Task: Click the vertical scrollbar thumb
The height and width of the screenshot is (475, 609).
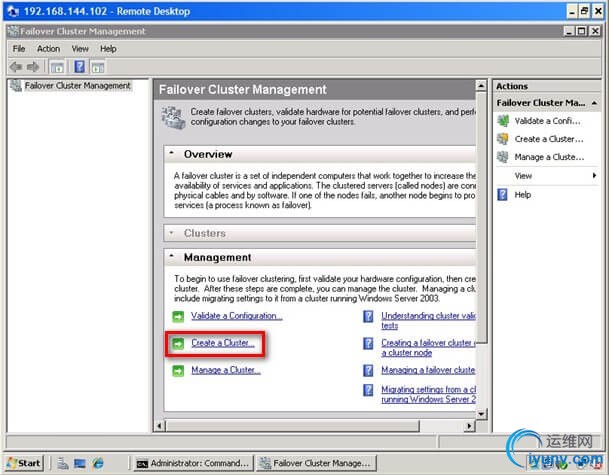Action: [x=481, y=217]
